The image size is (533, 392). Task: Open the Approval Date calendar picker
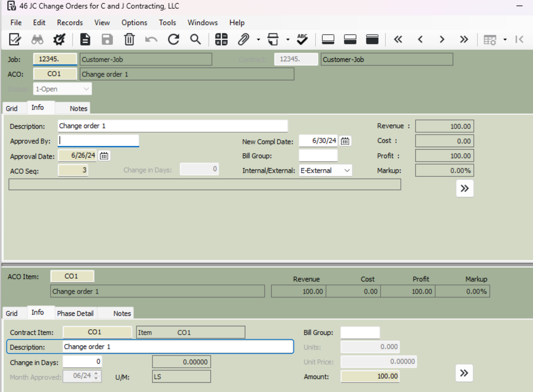tap(104, 156)
